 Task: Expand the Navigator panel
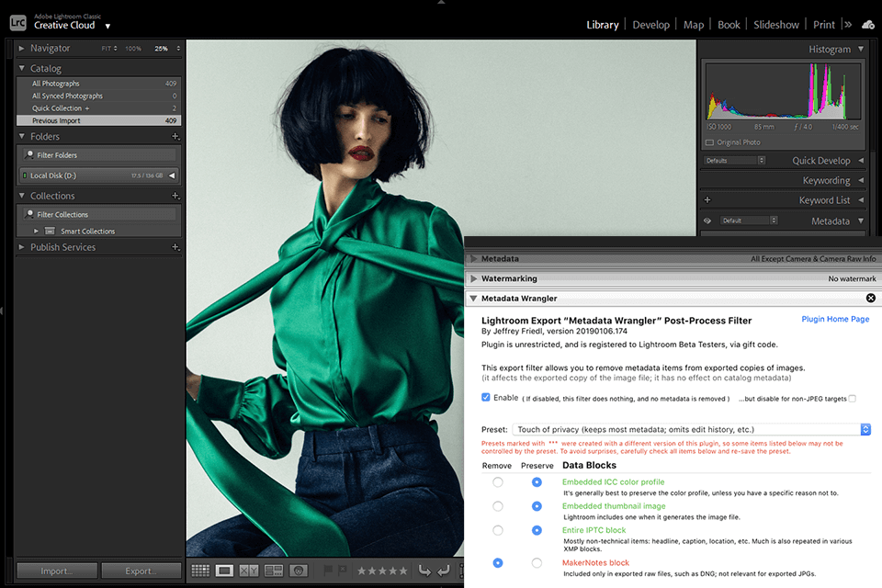[21, 49]
